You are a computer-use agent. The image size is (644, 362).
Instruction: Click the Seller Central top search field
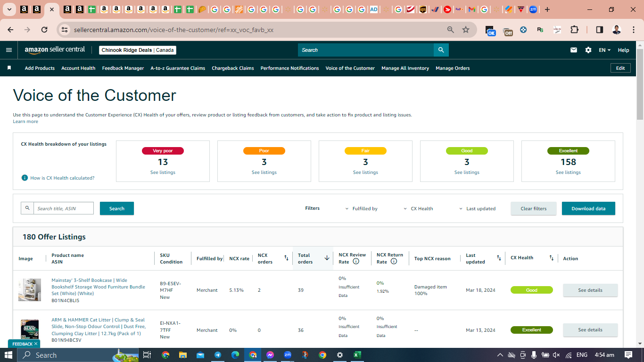pos(366,50)
